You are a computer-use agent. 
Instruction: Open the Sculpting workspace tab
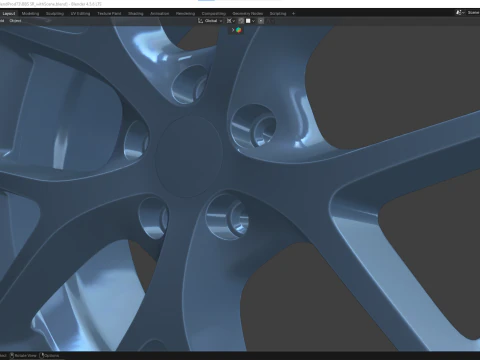pos(55,14)
